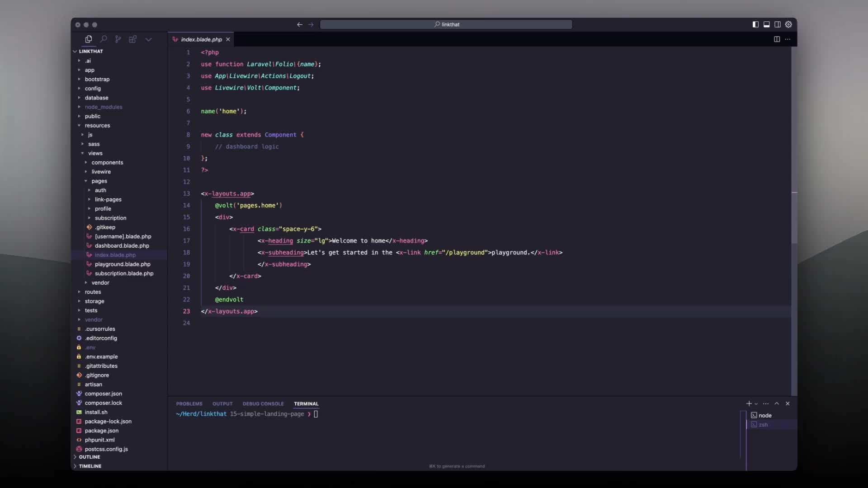868x488 pixels.
Task: Switch to the OUTPUT panel tab
Action: 222,404
